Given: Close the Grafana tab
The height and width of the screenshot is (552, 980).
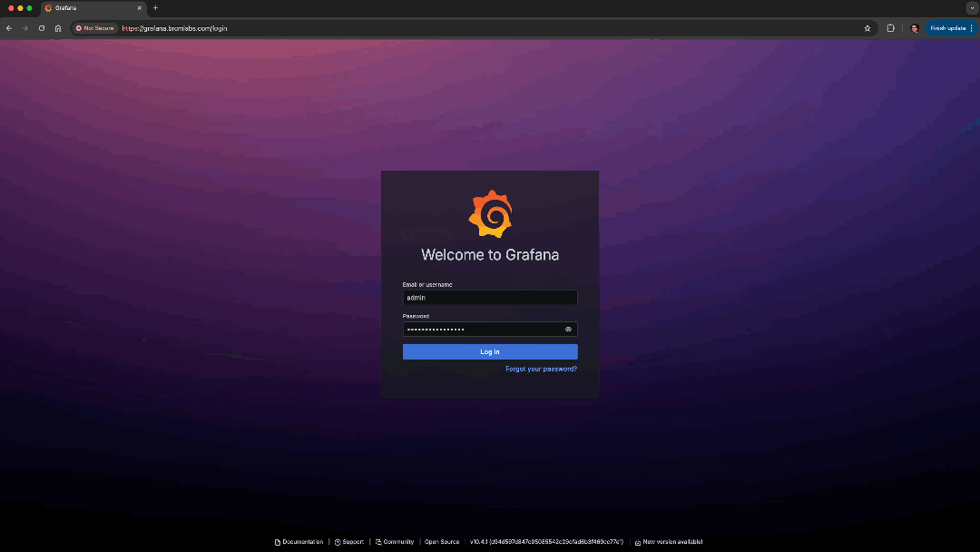Looking at the screenshot, I should (x=140, y=8).
